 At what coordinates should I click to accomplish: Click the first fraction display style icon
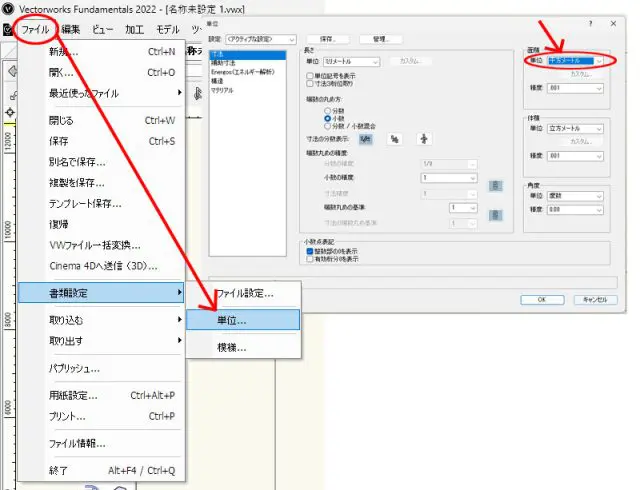pos(366,139)
